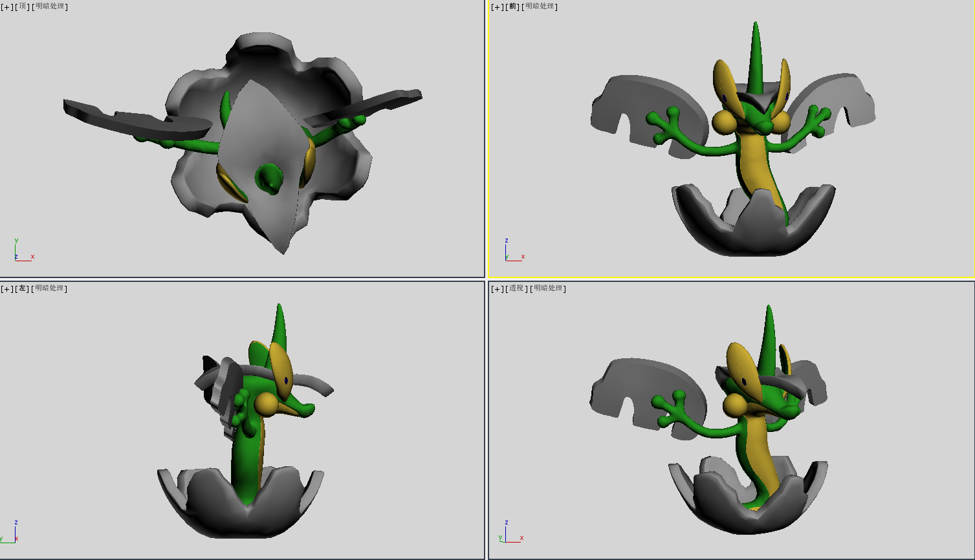The image size is (975, 560).
Task: Open the [+] menu in the 顶 viewport
Action: pyautogui.click(x=7, y=6)
